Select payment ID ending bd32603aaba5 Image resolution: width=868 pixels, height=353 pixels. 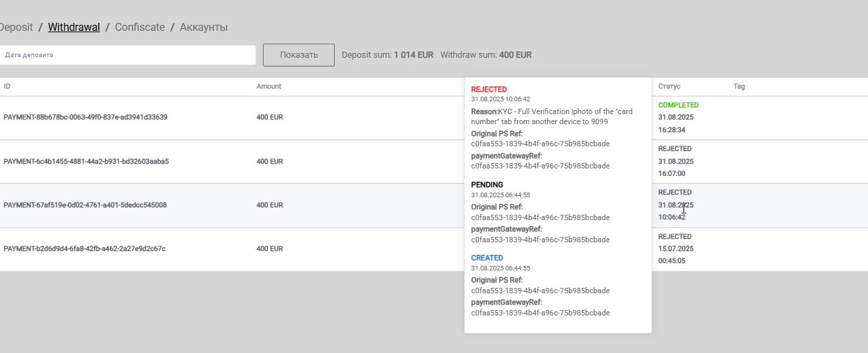[86, 162]
